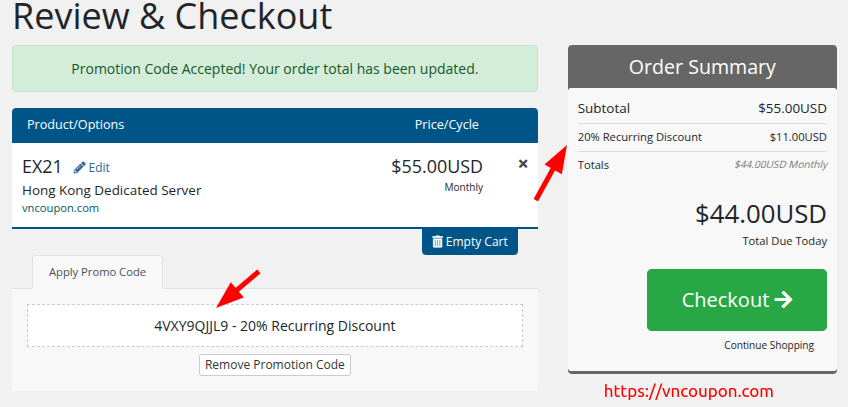
Task: Remove EX21 item with the X icon
Action: pyautogui.click(x=523, y=164)
